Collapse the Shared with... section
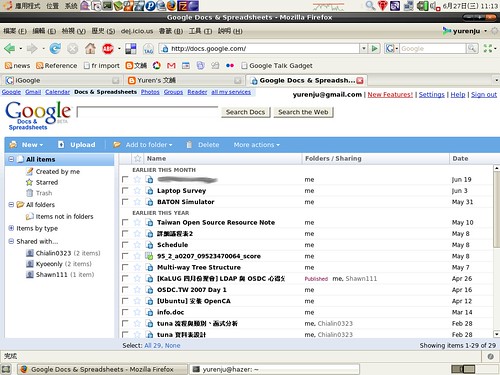 pos(11,241)
